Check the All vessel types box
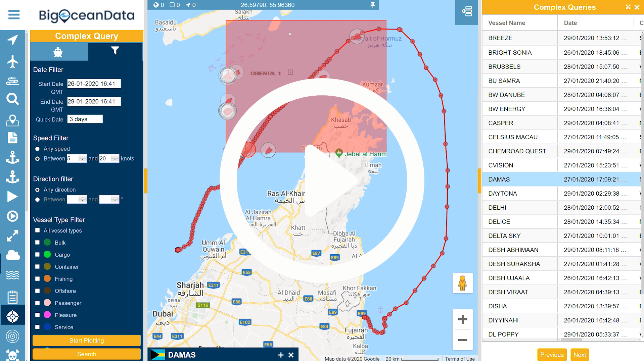Screen dimensions: 644x361 pos(37,230)
